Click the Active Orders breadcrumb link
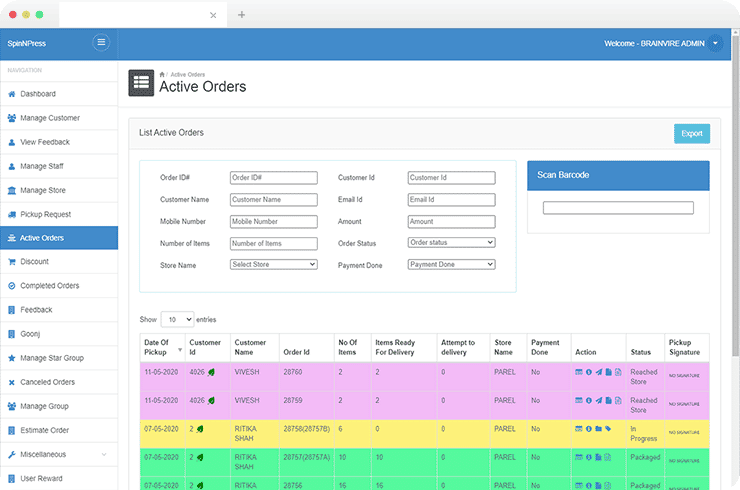The width and height of the screenshot is (740, 490). (188, 75)
